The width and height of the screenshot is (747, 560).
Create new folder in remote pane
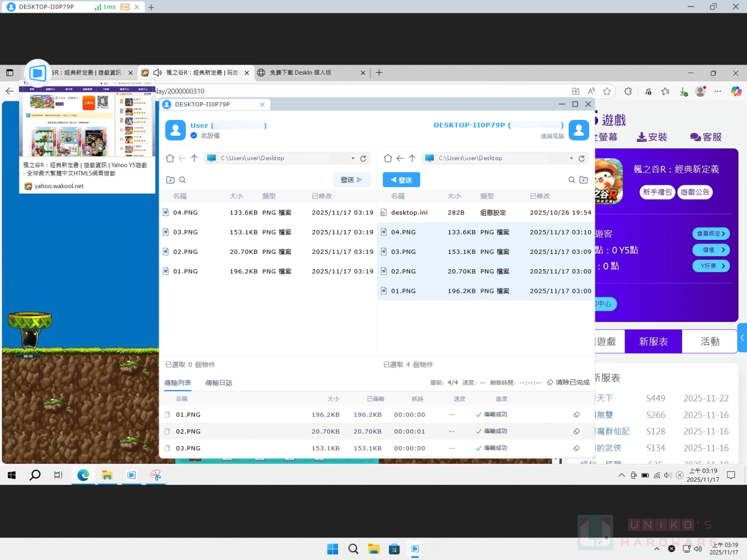tap(584, 180)
